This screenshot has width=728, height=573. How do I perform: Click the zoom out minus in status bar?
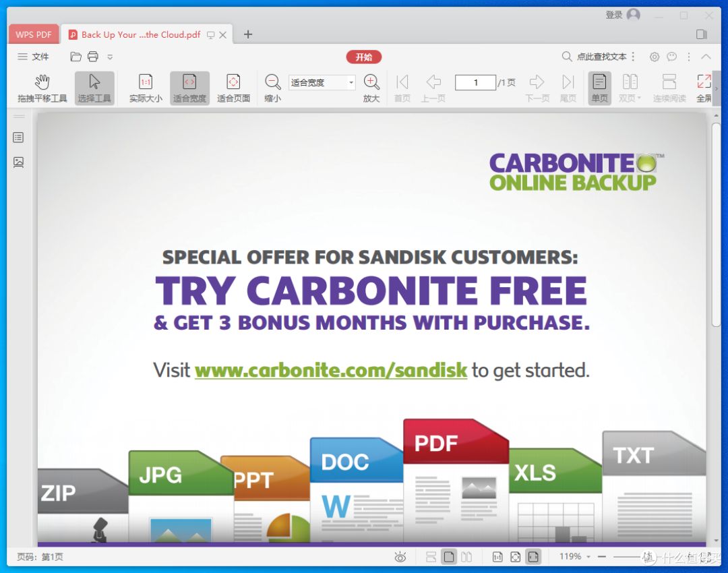(x=602, y=556)
